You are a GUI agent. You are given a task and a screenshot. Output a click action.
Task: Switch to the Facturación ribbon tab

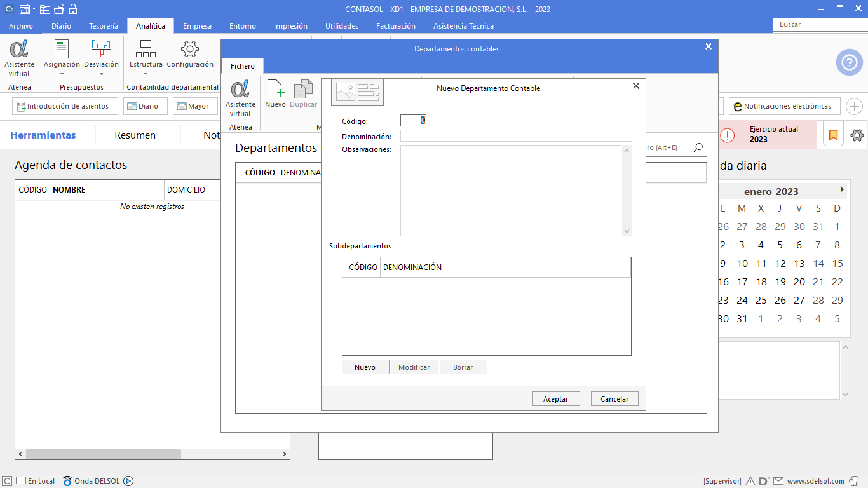(x=395, y=26)
